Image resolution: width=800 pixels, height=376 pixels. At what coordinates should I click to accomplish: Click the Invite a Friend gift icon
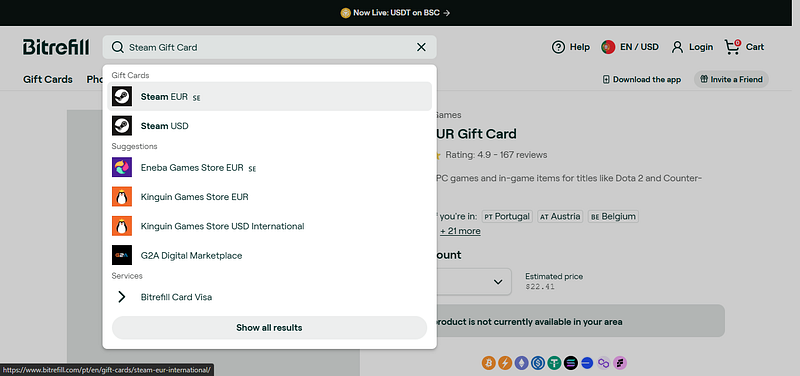coord(704,80)
